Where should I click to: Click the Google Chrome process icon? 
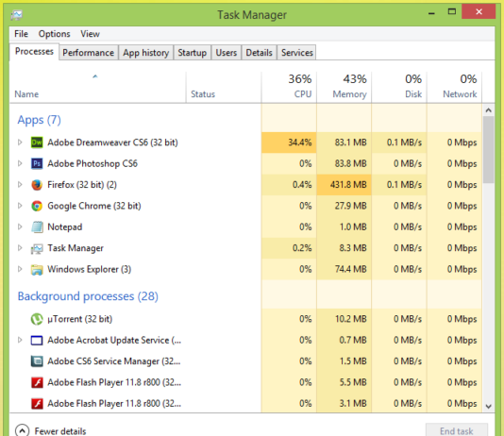37,206
